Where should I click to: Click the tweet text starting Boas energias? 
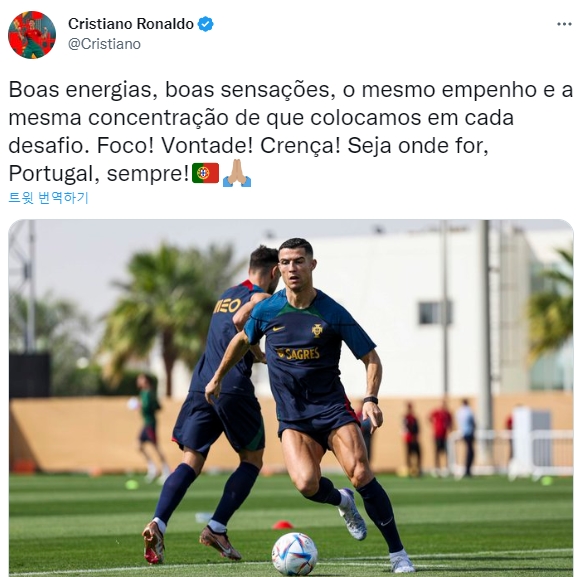pyautogui.click(x=290, y=131)
